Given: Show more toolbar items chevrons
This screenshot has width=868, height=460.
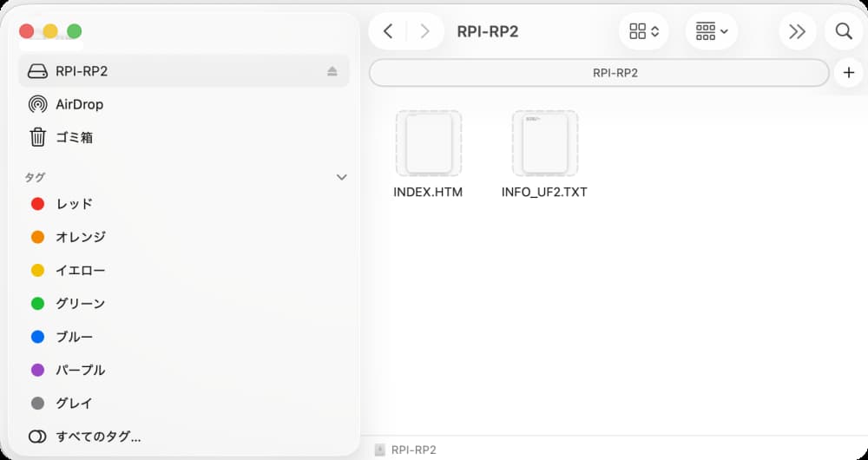Looking at the screenshot, I should tap(797, 31).
